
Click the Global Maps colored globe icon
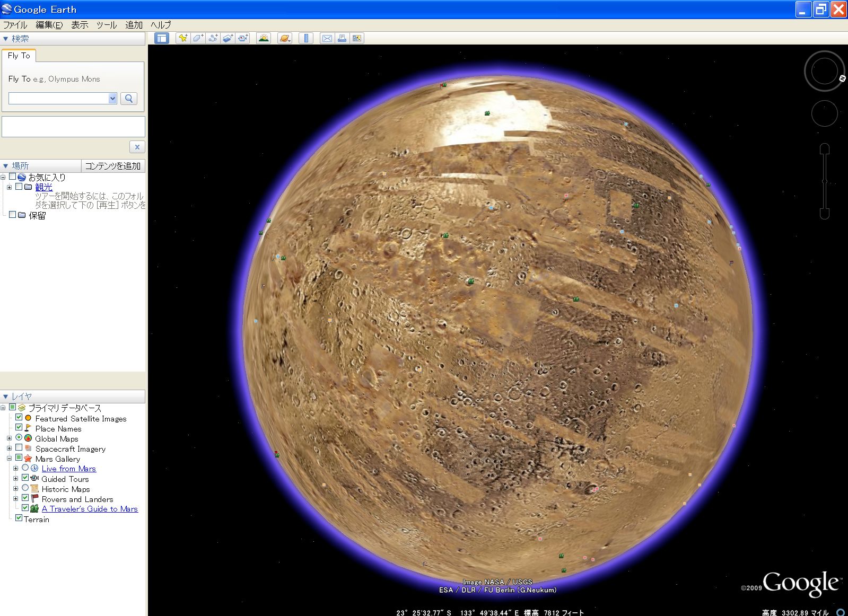tap(29, 438)
